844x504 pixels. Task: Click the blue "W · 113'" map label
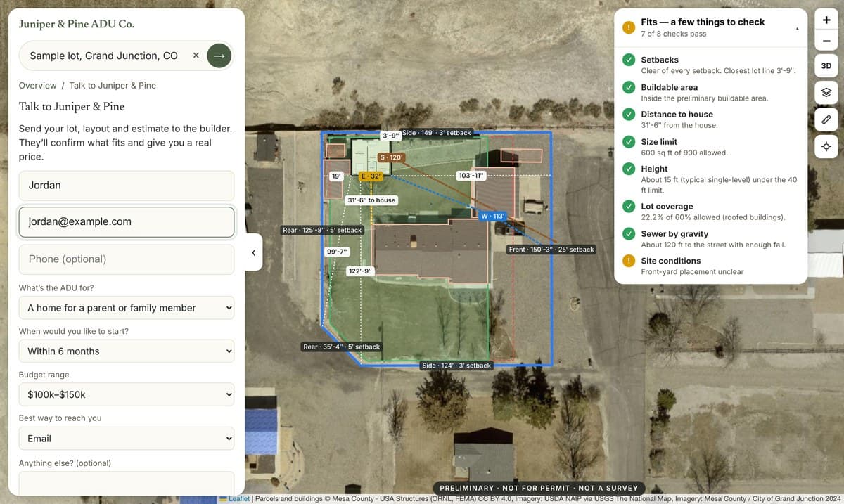click(493, 216)
